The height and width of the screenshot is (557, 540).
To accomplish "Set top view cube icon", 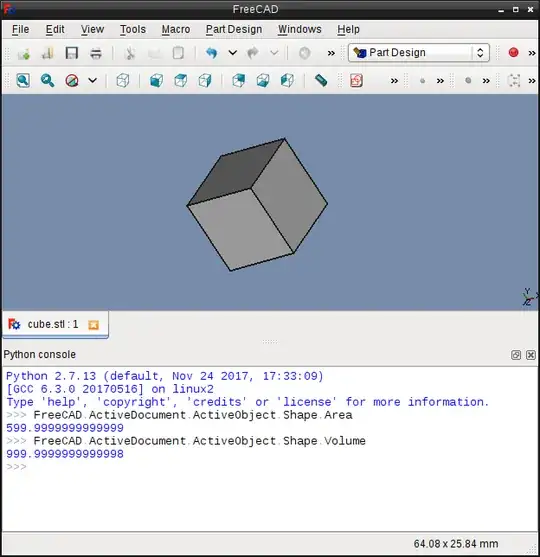I will (x=181, y=81).
